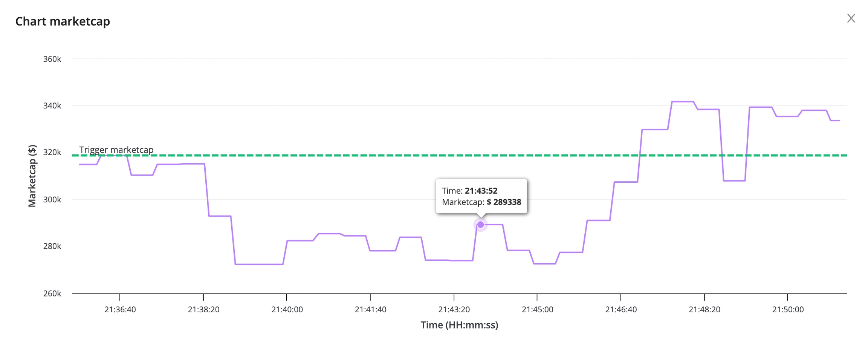Click the tooltip showing Marketcap $ 289338
The width and height of the screenshot is (868, 356).
click(481, 196)
